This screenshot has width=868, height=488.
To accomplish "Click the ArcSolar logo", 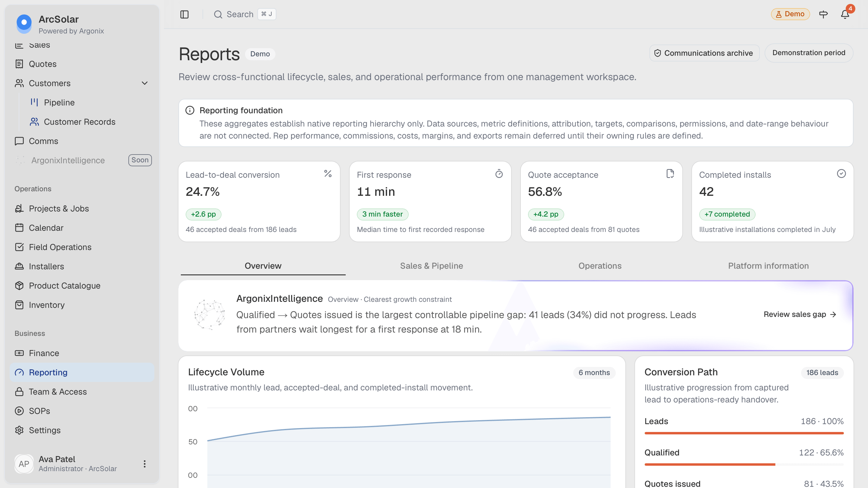I will pyautogui.click(x=24, y=23).
